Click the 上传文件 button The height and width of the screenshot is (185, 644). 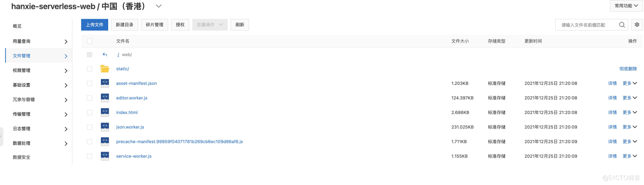coord(94,25)
